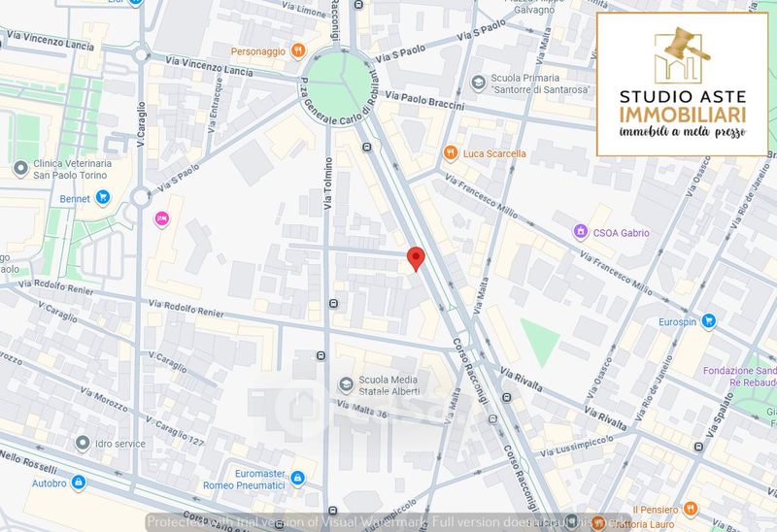Open the Clinica Veterinaria San Paolo marker
The width and height of the screenshot is (777, 532).
(x=20, y=169)
